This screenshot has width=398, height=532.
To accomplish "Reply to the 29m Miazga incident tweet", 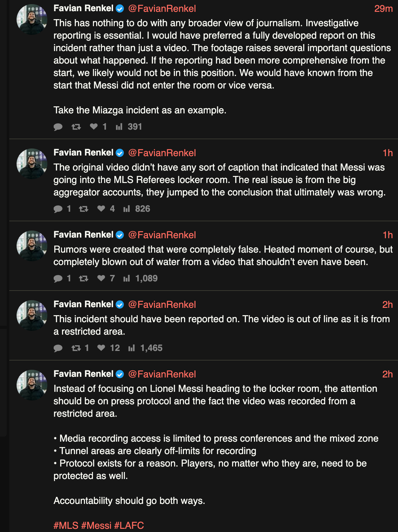I will [58, 127].
